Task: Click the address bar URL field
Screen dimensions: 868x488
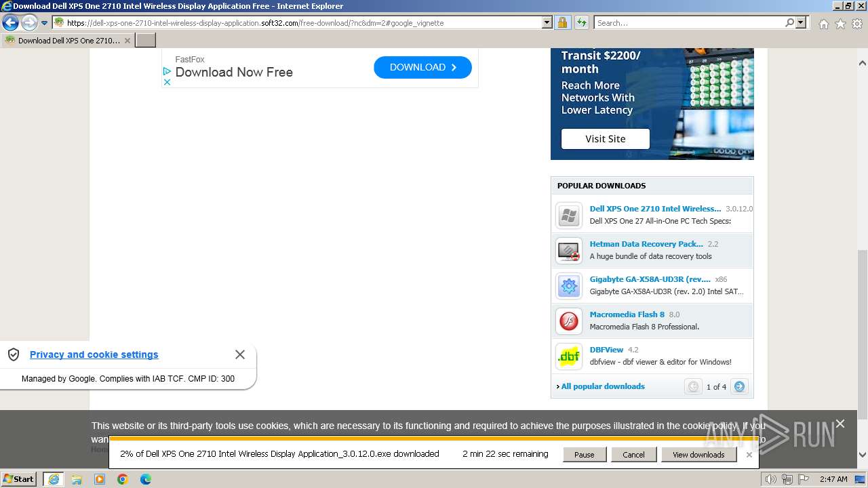Action: 296,22
